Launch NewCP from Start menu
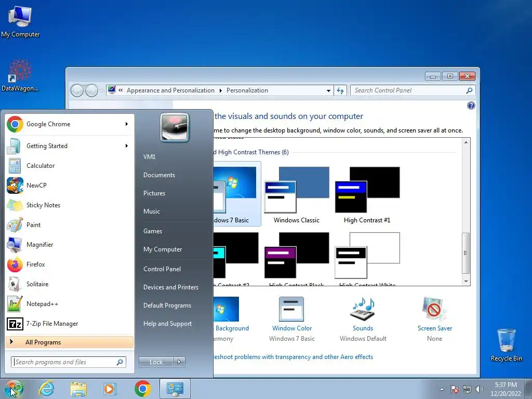The width and height of the screenshot is (532, 399). coord(70,185)
